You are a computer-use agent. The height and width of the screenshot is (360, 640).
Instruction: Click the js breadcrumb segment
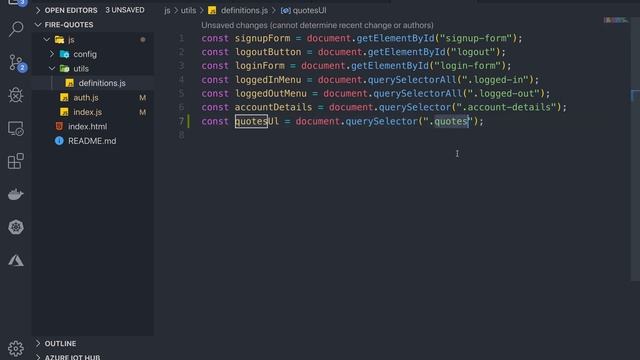[x=167, y=11]
